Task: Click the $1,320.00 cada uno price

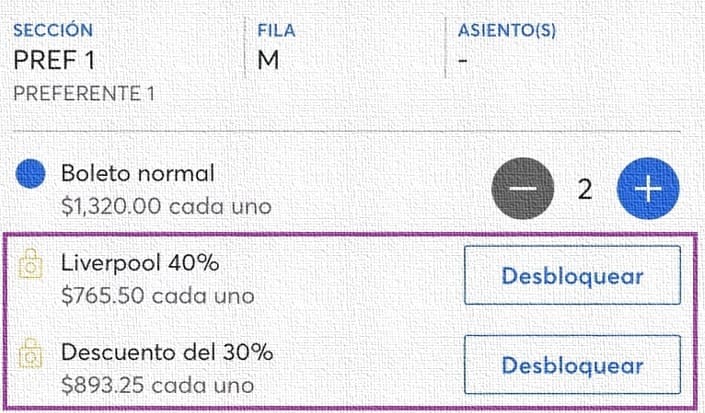Action: [166, 207]
